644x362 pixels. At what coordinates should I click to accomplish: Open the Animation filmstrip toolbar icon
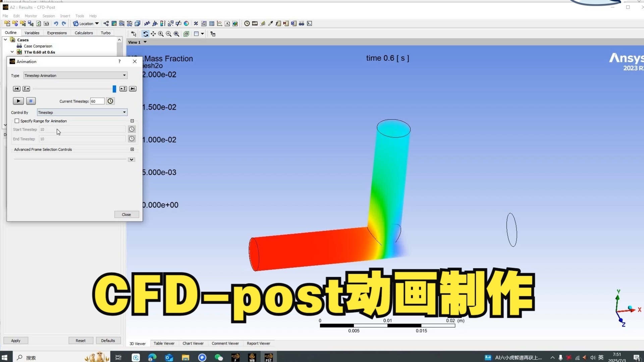coord(255,23)
